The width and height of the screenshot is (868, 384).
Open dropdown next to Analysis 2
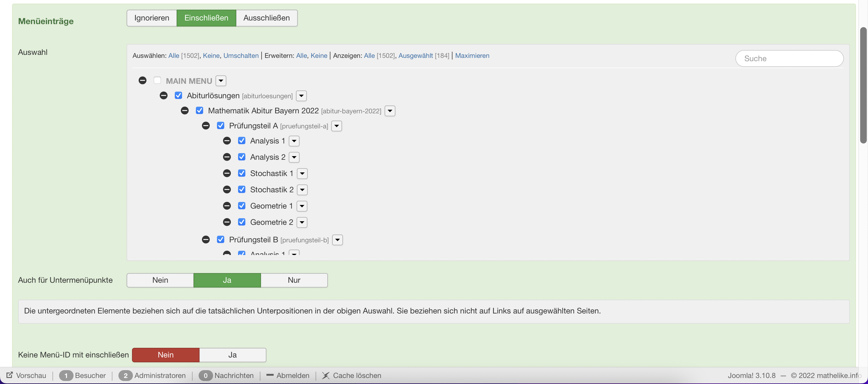294,157
